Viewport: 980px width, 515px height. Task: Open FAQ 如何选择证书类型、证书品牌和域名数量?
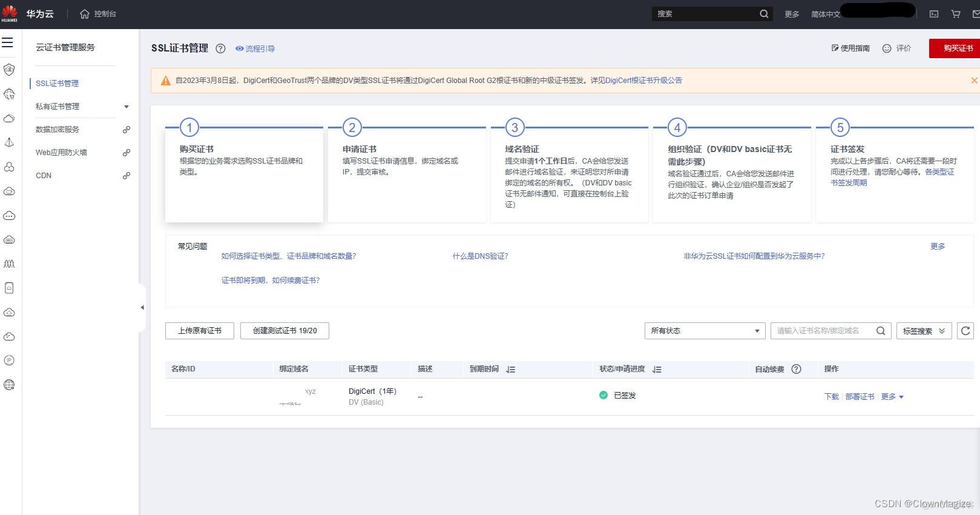click(x=289, y=256)
